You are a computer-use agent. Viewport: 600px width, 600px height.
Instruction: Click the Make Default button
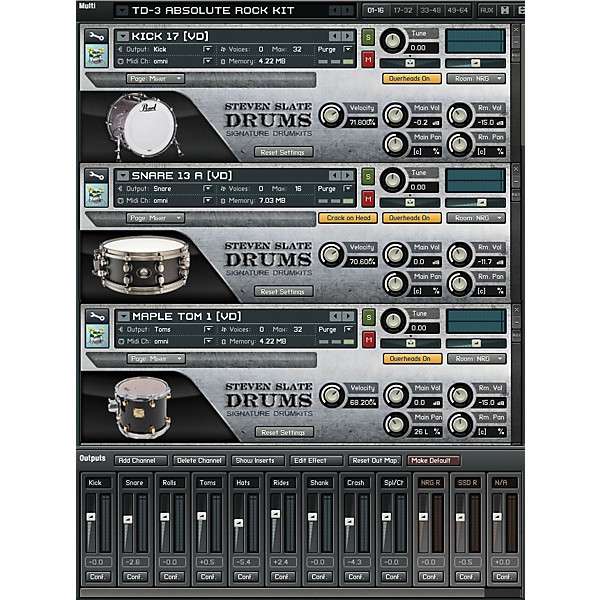click(434, 460)
